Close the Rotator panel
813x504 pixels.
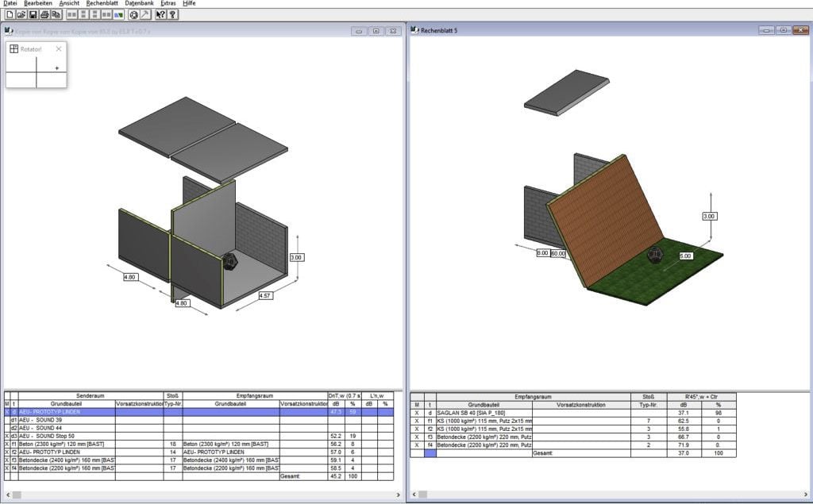pos(59,49)
